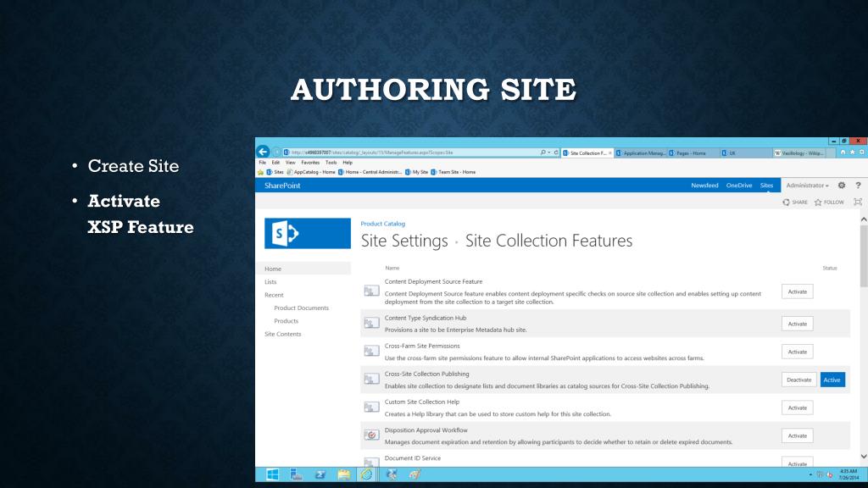This screenshot has width=868, height=488.
Task: Open PowerShell from the taskbar
Action: click(320, 474)
